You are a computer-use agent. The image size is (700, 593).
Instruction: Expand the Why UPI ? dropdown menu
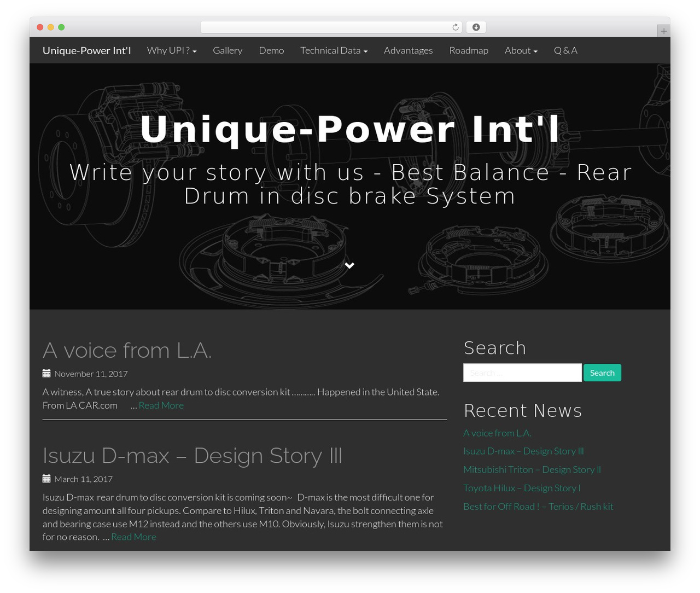pyautogui.click(x=172, y=50)
